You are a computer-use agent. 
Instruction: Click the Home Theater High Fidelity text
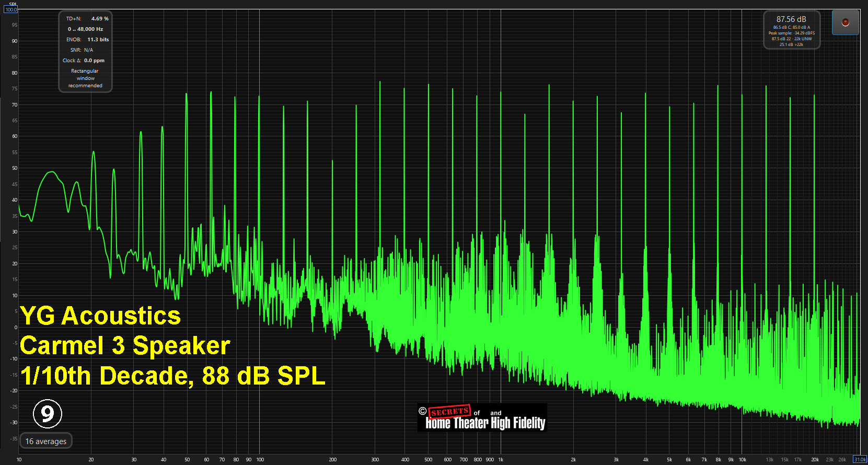(485, 423)
